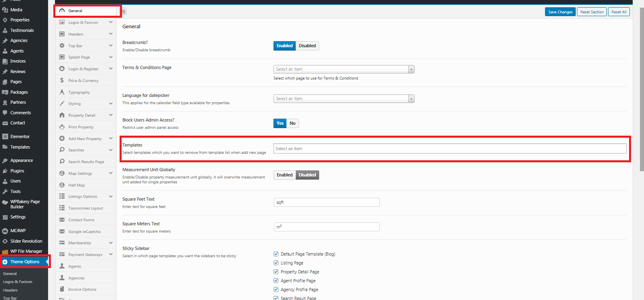Expand Payment Gateways section chevron
Image resolution: width=644 pixels, height=300 pixels.
point(111,254)
